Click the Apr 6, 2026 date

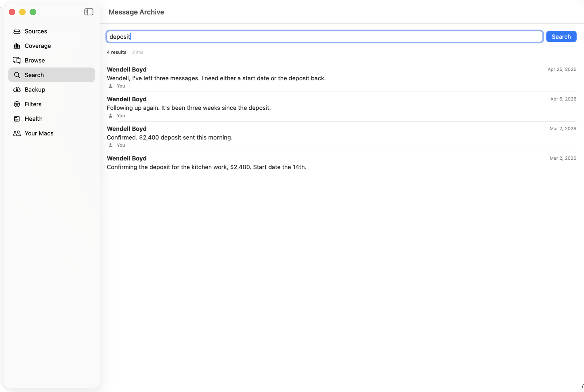(x=563, y=99)
